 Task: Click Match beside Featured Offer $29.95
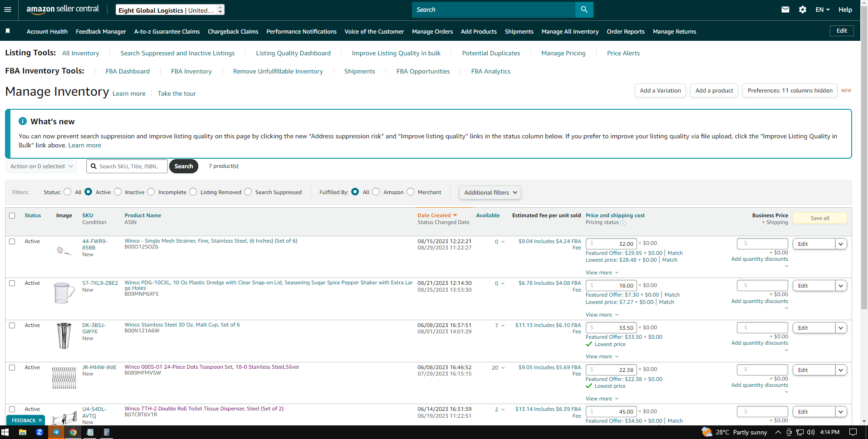click(x=675, y=253)
